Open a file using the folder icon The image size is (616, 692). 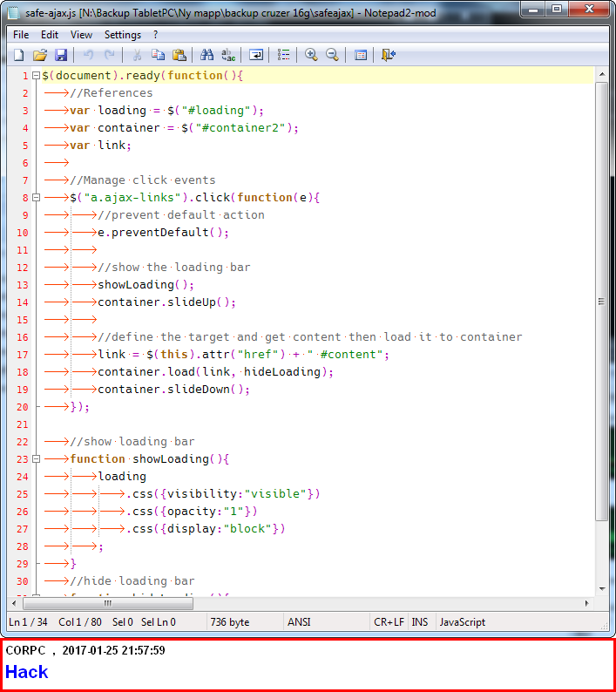[x=40, y=55]
